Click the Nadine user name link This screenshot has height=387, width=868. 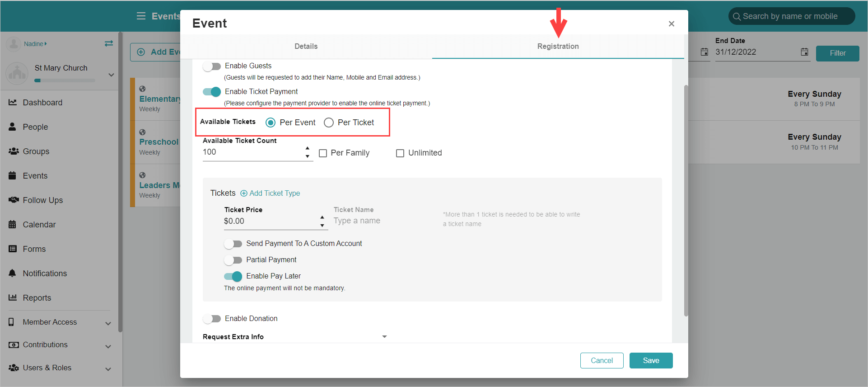(35, 44)
